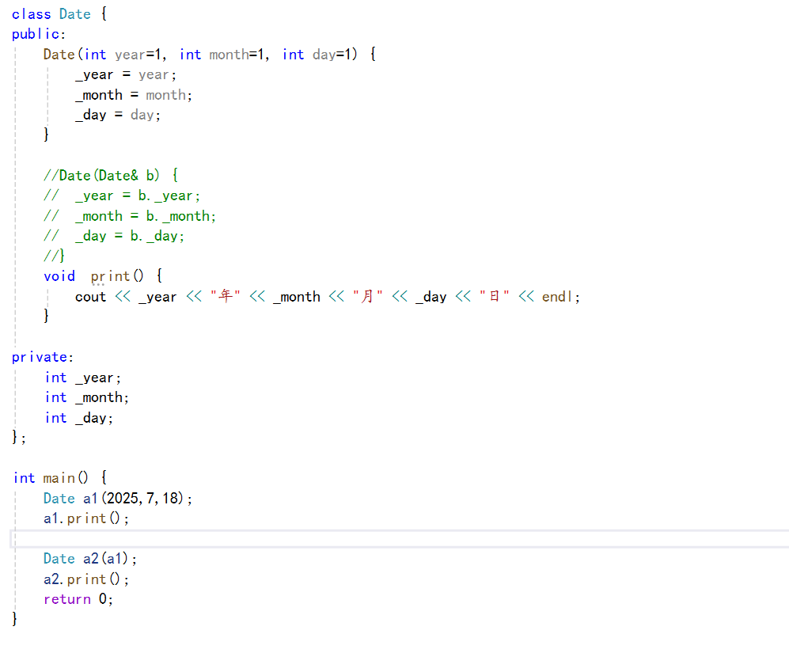Click the 'a2.print();' call
789x672 pixels.
[86, 579]
